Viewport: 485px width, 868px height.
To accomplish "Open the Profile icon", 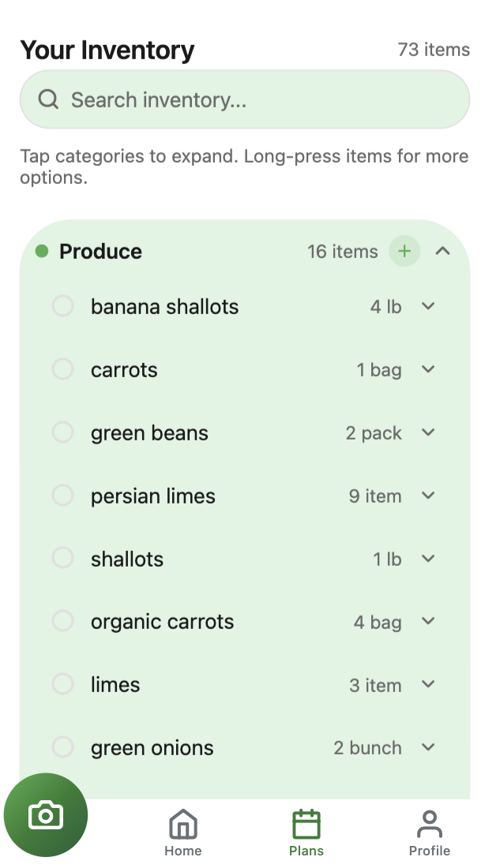I will pos(429,823).
